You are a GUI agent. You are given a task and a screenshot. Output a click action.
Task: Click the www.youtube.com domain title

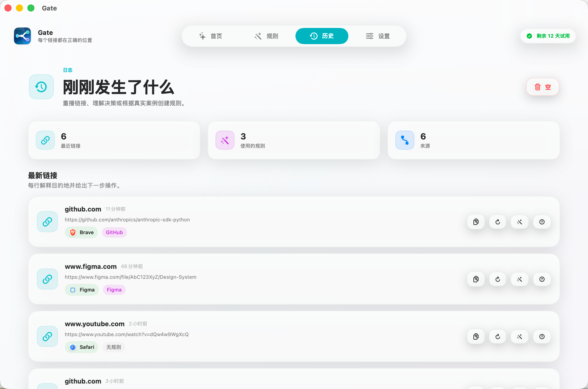point(95,324)
